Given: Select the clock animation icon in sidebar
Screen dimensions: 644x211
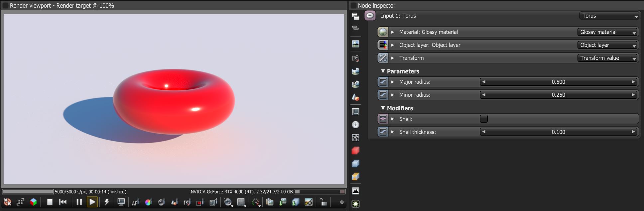Looking at the screenshot, I should [355, 125].
